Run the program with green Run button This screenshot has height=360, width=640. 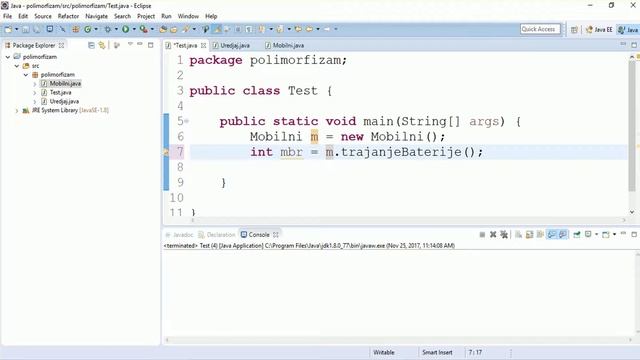click(126, 29)
